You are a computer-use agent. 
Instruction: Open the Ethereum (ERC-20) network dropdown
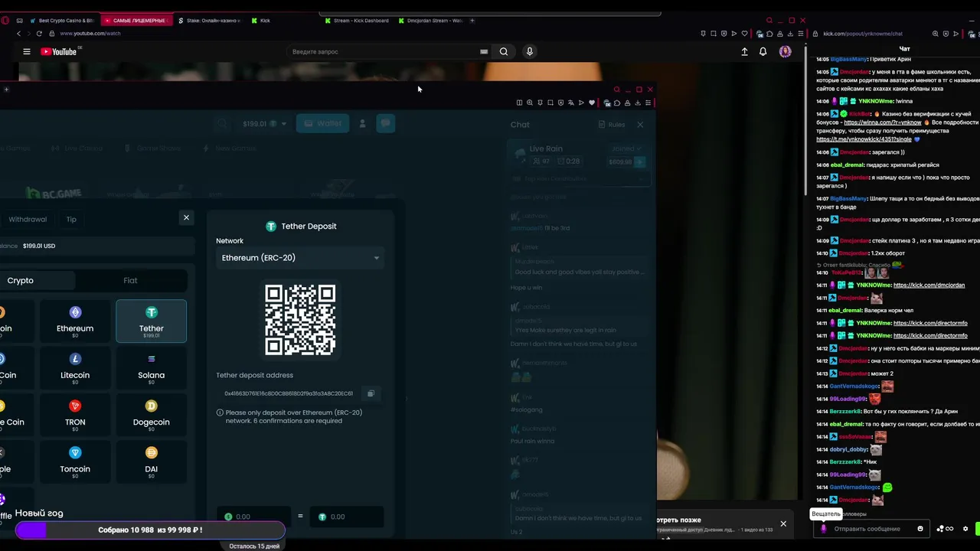coord(299,258)
